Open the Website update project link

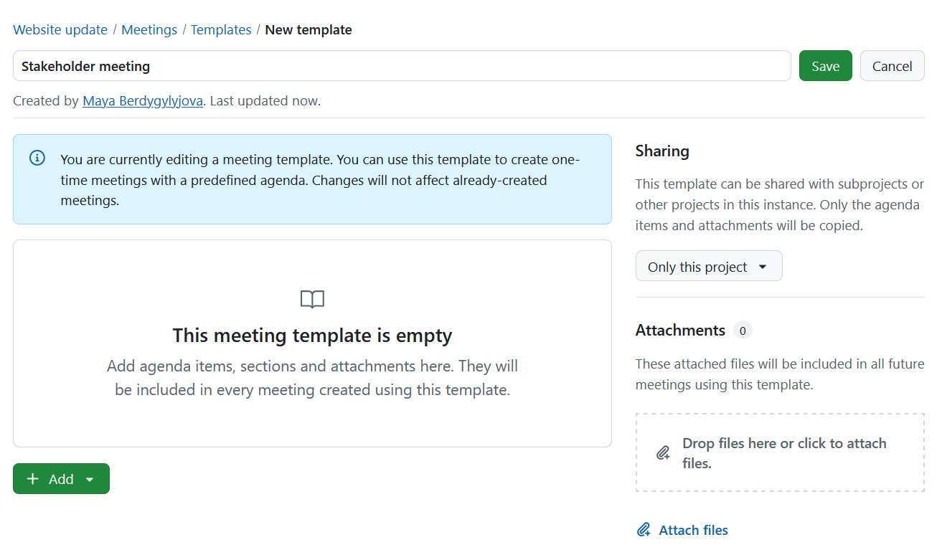[x=60, y=29]
